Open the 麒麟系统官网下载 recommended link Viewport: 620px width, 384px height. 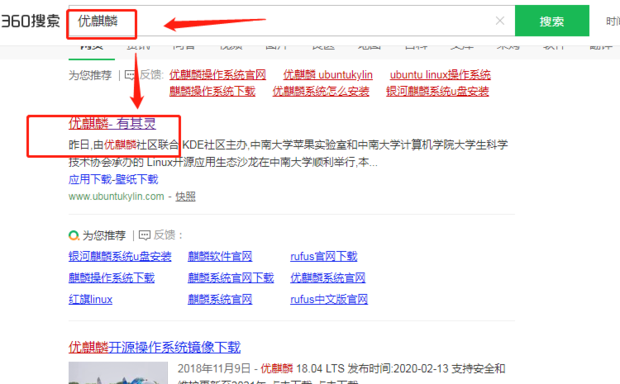point(231,278)
